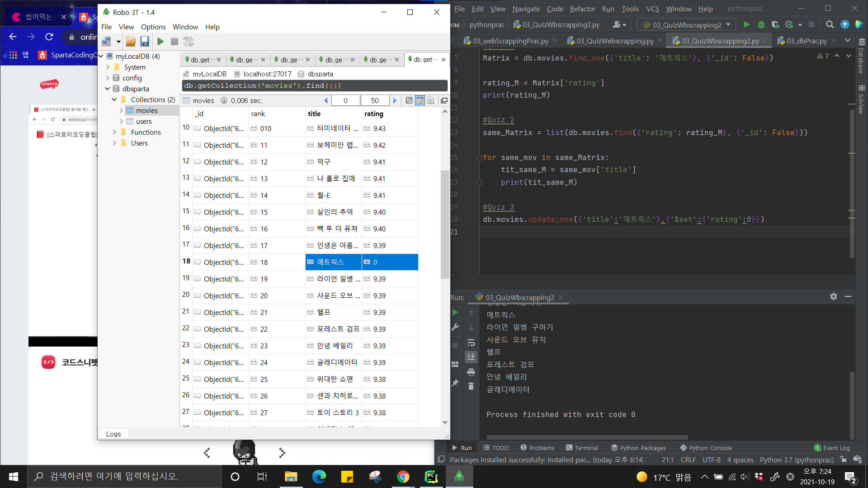Viewport: 868px width, 488px height.
Task: Click PyCharm debug bug icon
Action: 761,25
